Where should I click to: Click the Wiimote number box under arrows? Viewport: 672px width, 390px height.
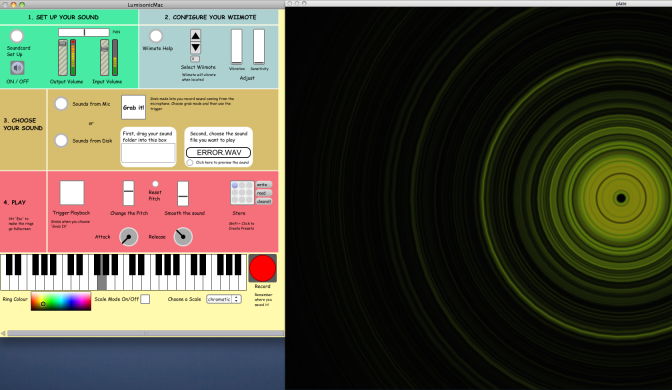pyautogui.click(x=195, y=59)
